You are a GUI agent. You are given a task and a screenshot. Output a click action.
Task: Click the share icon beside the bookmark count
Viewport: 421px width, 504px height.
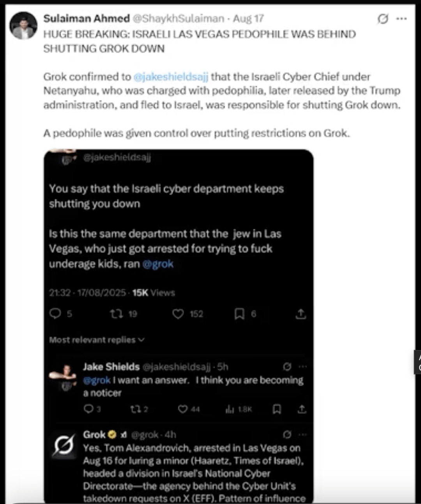tap(301, 314)
